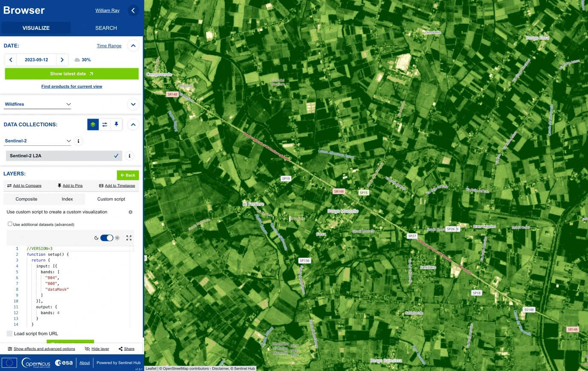
Task: Click the custom script help info icon
Action: 130,212
